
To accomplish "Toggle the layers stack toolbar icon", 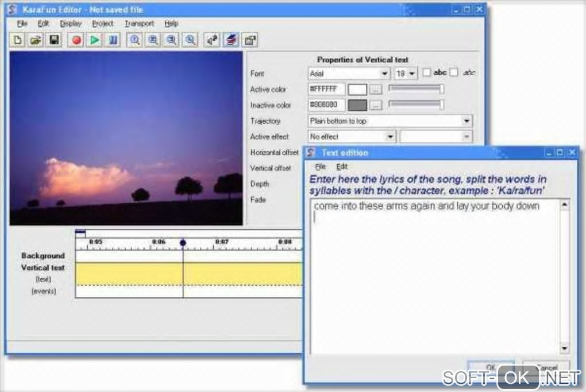I will (x=232, y=40).
